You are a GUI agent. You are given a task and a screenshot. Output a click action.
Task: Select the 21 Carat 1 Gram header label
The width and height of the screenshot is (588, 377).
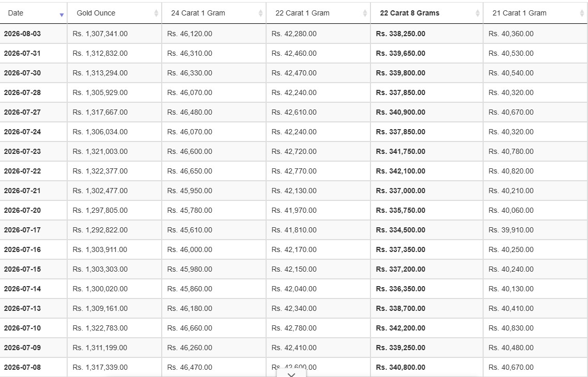[x=519, y=13]
